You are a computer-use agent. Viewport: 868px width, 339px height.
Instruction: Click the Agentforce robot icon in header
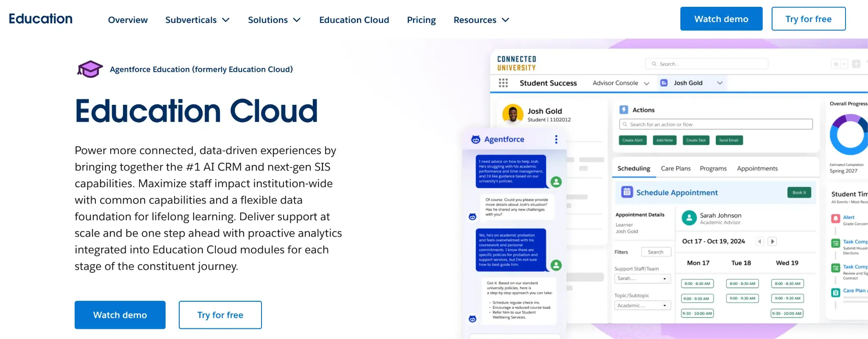point(476,139)
